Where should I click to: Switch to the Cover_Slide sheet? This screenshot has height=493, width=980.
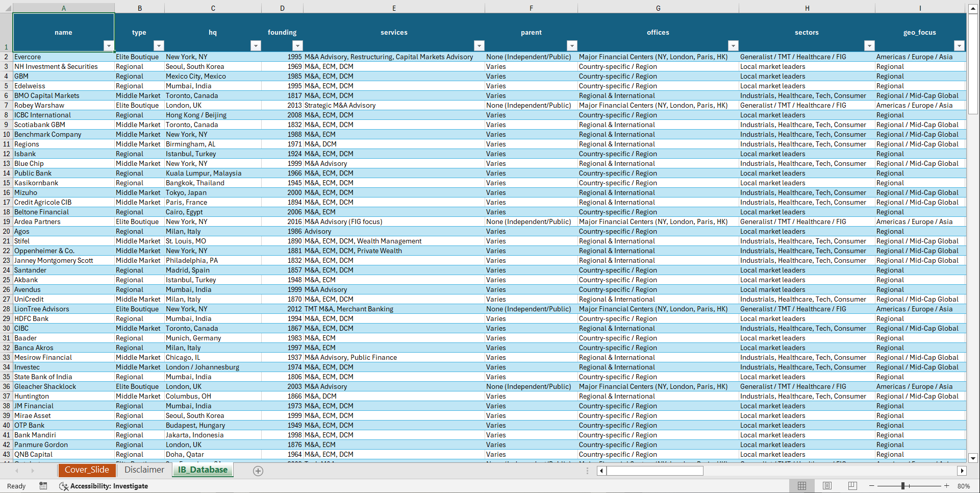click(x=87, y=470)
